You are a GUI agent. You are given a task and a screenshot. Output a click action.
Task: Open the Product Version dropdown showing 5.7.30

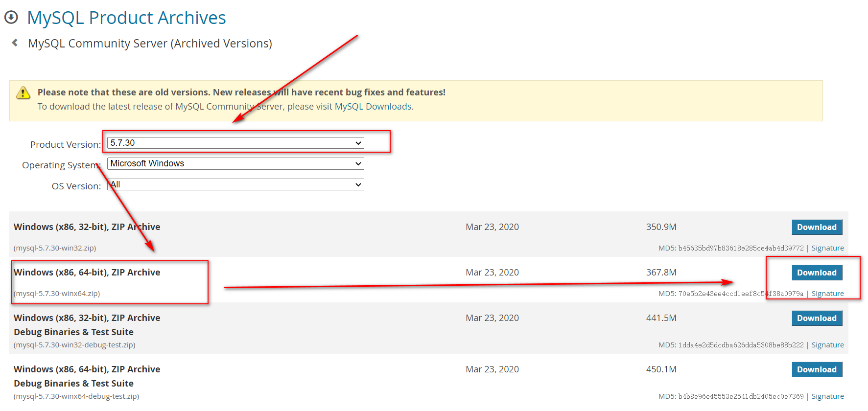(235, 143)
